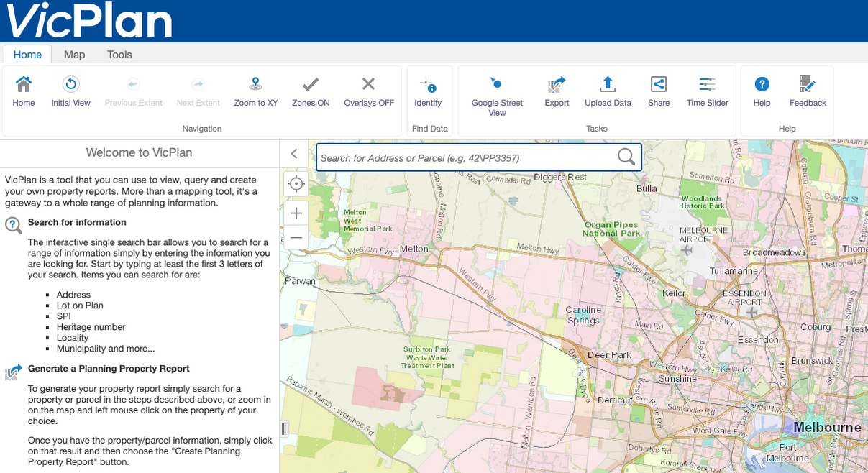The image size is (868, 473).
Task: Switch to the Tools tab
Action: [x=119, y=55]
